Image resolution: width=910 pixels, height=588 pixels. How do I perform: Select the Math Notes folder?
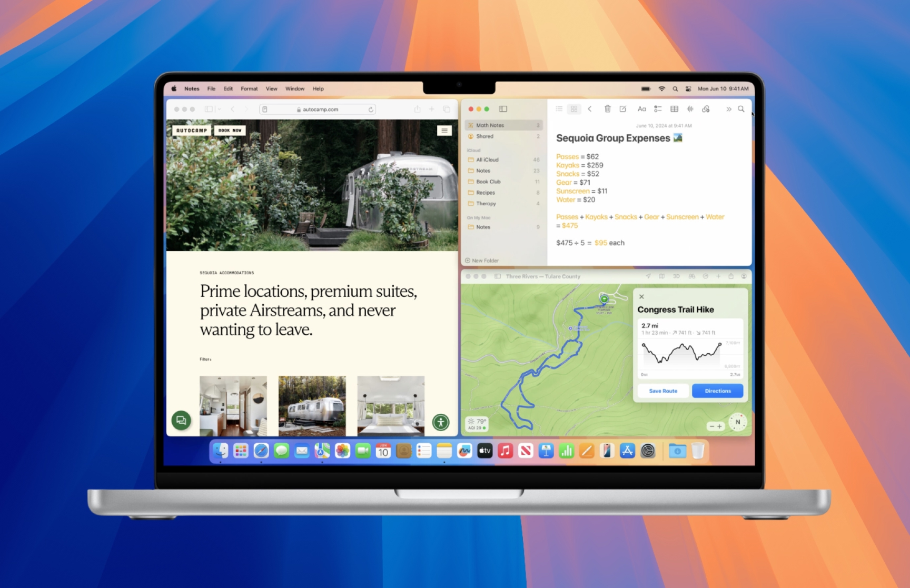pos(504,125)
